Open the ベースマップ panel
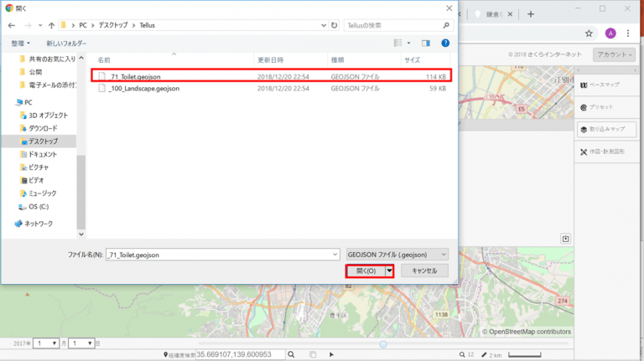Screen dimensions: 644x361 pyautogui.click(x=606, y=85)
